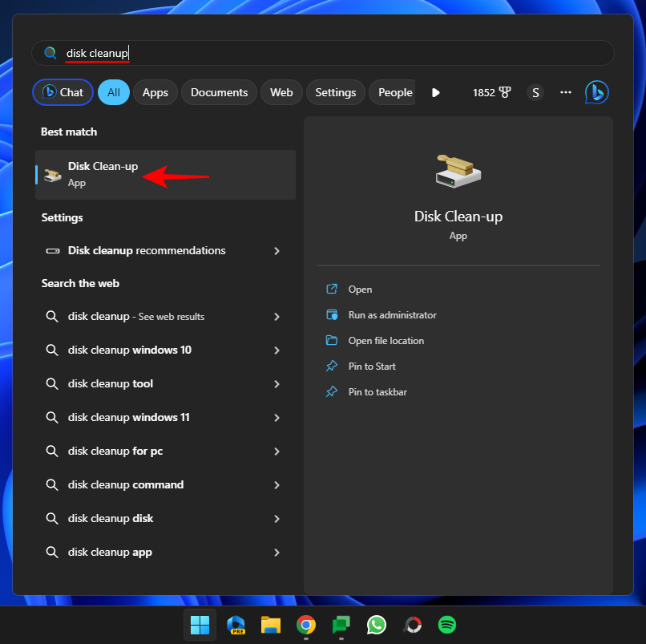Viewport: 646px width, 644px height.
Task: Click the search magnifier icon
Action: pos(50,53)
